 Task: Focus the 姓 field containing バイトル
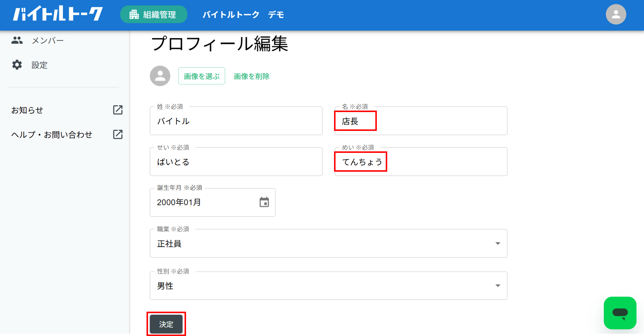tap(236, 121)
